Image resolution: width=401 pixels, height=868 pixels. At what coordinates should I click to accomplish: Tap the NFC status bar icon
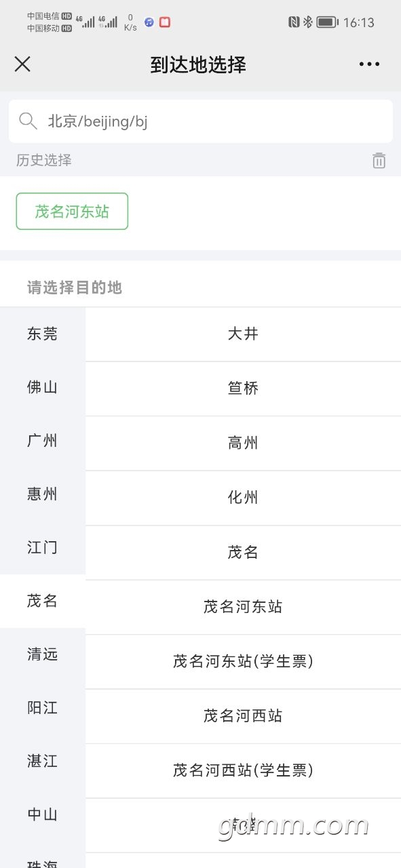coord(294,22)
